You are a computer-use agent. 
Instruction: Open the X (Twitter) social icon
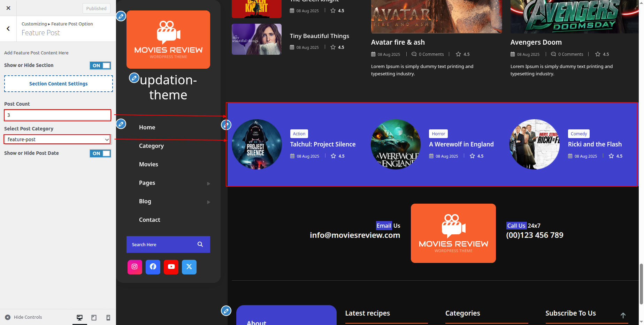pyautogui.click(x=189, y=267)
